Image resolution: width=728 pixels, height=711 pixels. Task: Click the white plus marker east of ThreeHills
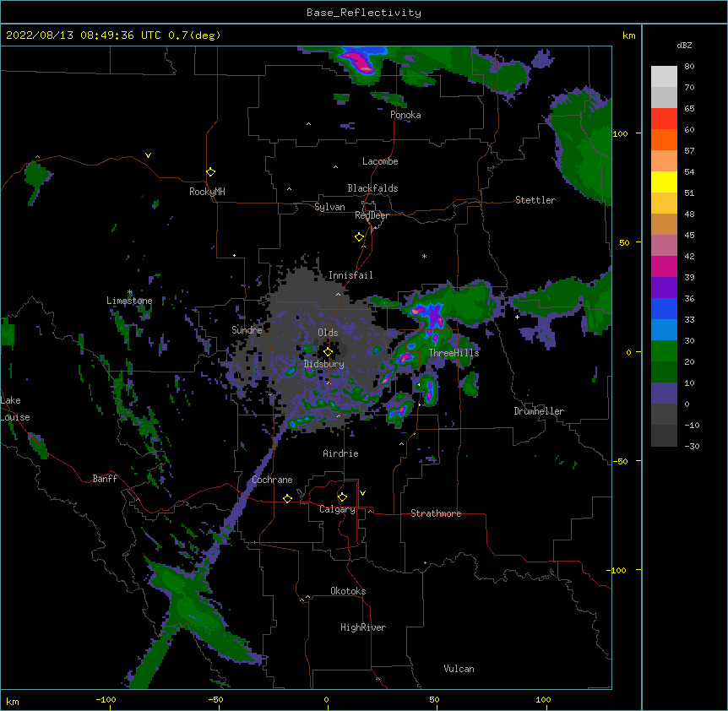point(517,317)
